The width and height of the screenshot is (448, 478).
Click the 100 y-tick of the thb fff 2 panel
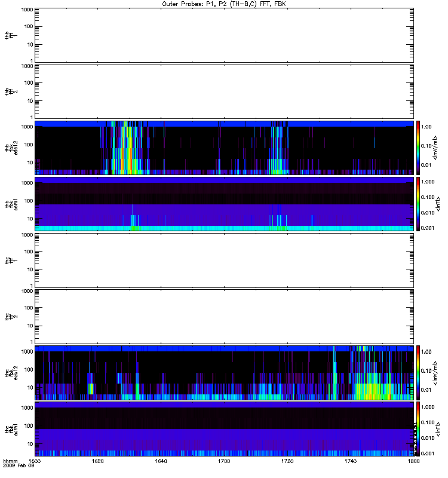(x=29, y=83)
